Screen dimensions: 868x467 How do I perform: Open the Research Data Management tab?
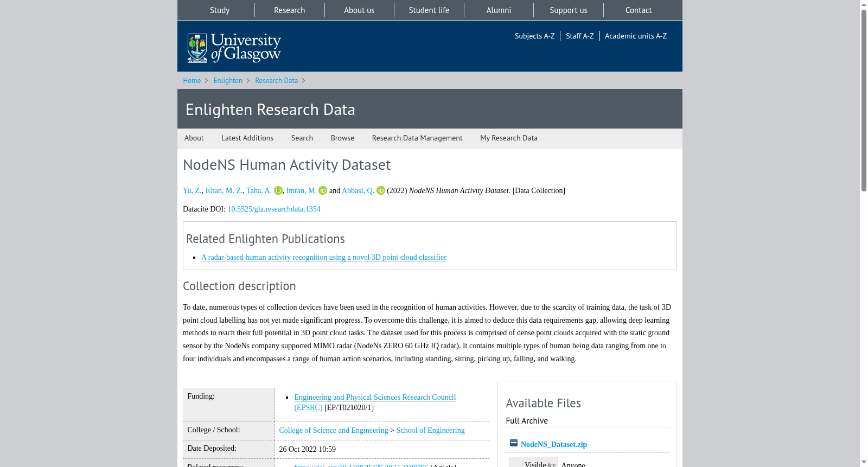pyautogui.click(x=417, y=138)
